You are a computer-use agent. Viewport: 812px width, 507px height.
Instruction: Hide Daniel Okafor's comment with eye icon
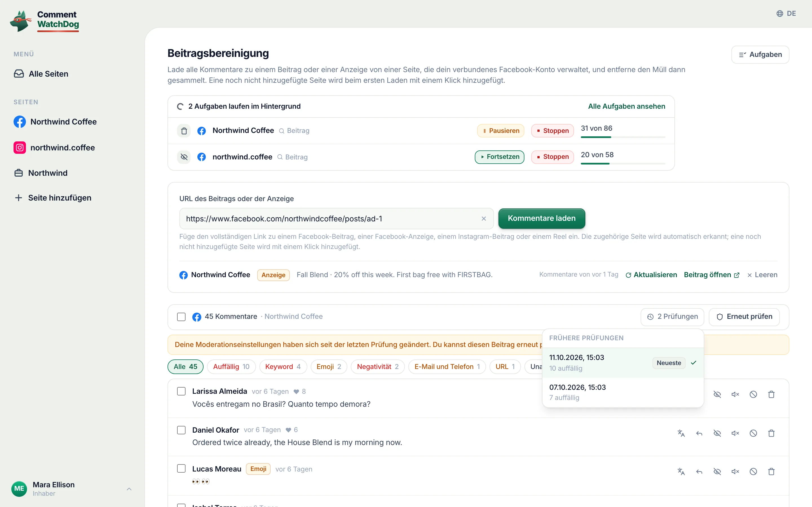[717, 433]
